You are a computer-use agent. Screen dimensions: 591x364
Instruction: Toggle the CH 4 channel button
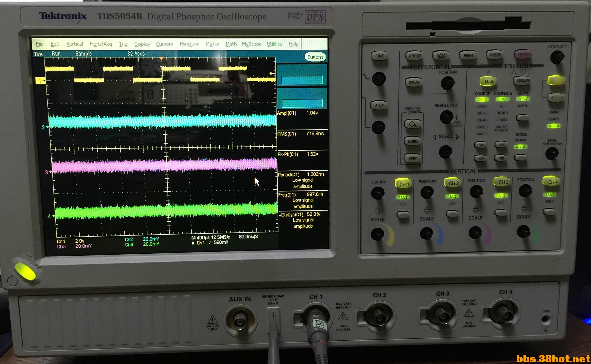coord(552,182)
